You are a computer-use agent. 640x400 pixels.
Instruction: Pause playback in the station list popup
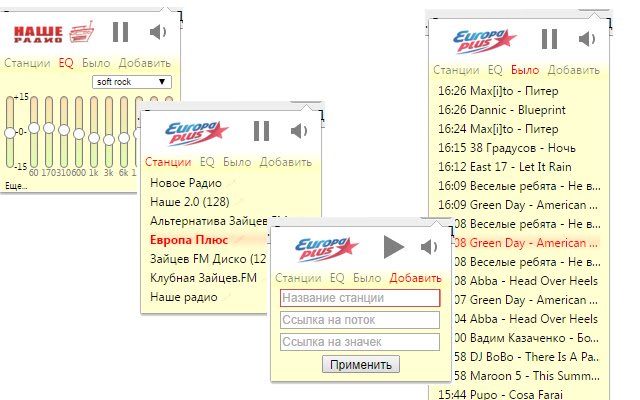click(x=261, y=131)
